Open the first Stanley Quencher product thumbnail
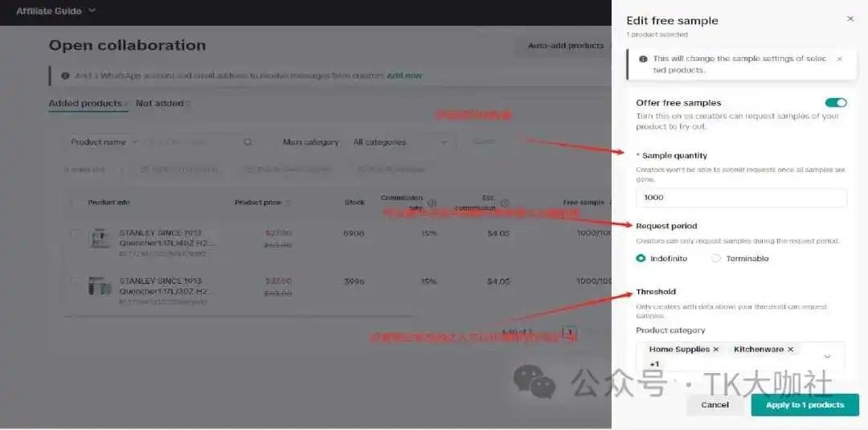This screenshot has height=430, width=868. (99, 238)
